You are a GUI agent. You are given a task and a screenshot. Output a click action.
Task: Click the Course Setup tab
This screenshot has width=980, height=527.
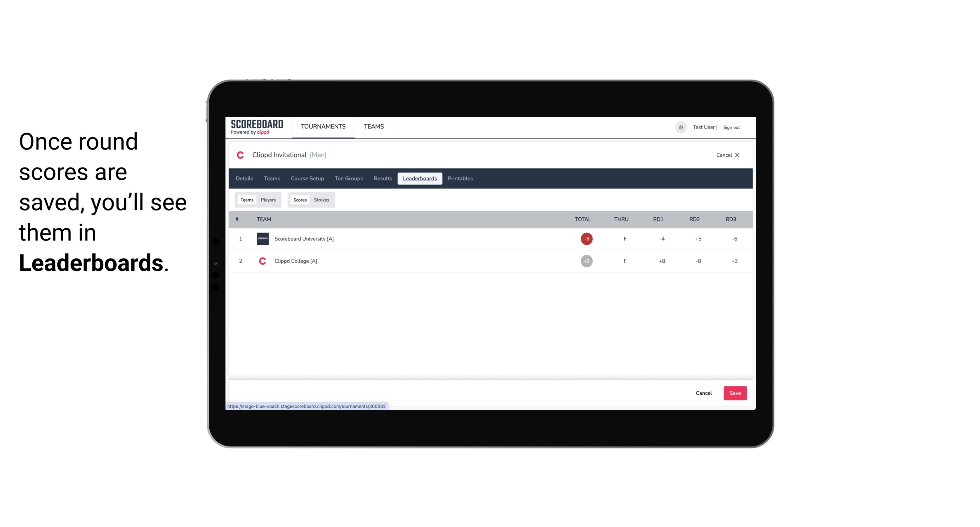307,179
